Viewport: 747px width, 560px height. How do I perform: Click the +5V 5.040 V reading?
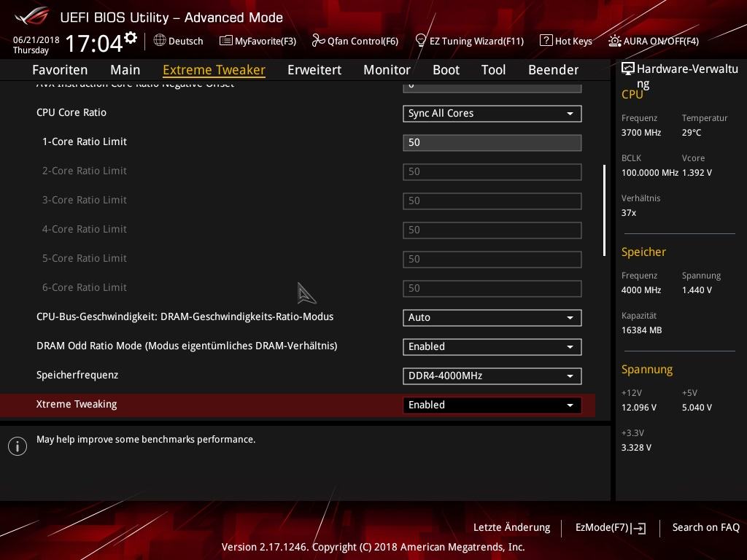pyautogui.click(x=697, y=408)
